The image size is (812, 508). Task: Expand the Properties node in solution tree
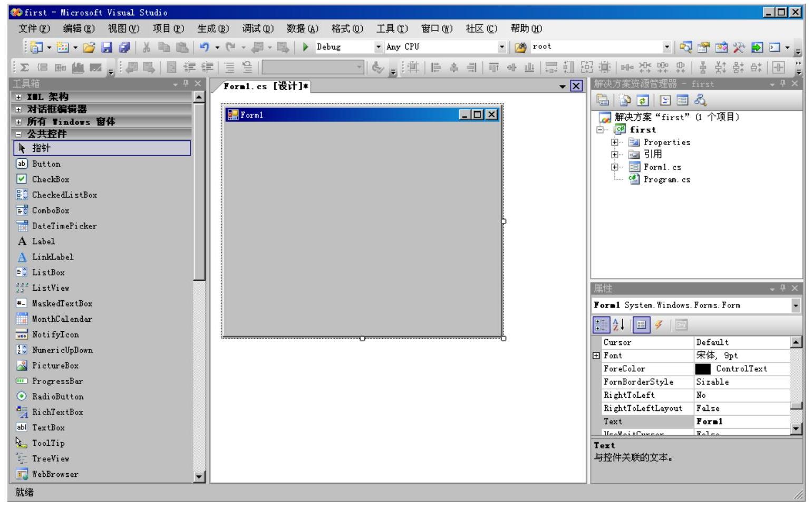pyautogui.click(x=614, y=142)
